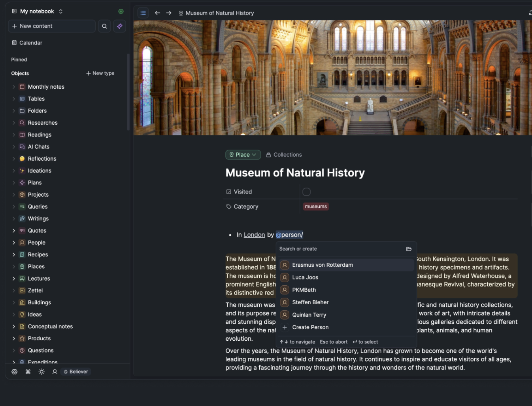Toggle the outline list view icon
532x406 pixels.
tap(143, 13)
